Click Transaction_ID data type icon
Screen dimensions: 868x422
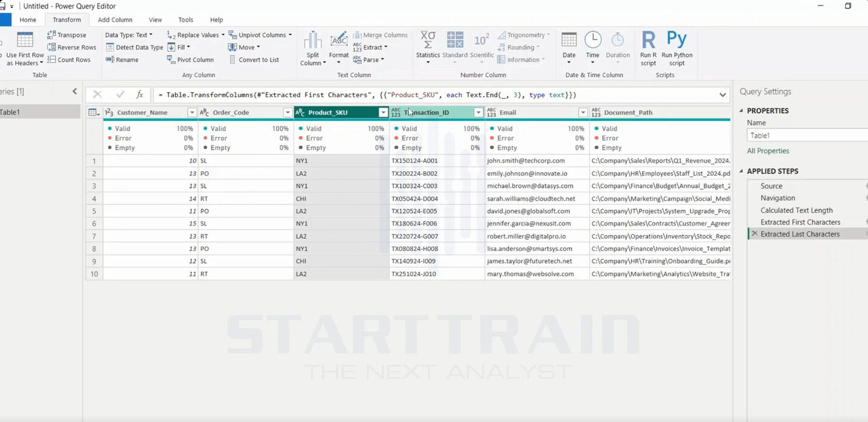[396, 112]
